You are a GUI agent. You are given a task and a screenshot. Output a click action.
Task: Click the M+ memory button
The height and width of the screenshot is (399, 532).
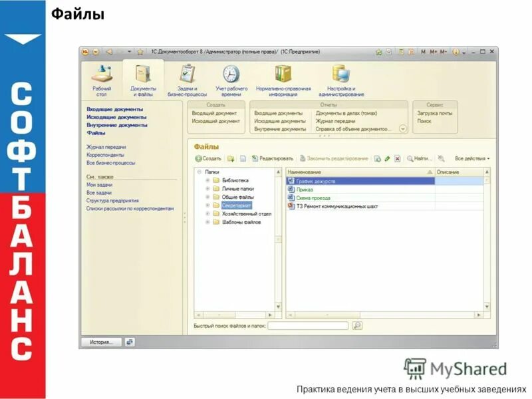pyautogui.click(x=434, y=52)
